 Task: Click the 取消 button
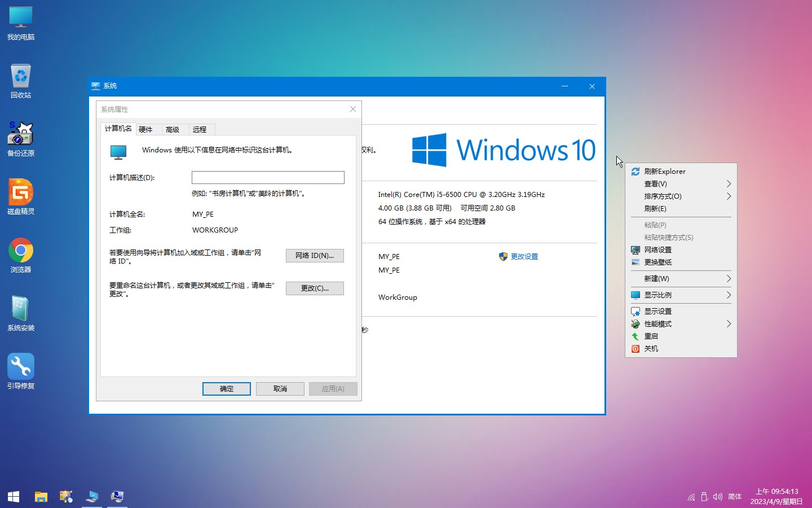click(280, 389)
